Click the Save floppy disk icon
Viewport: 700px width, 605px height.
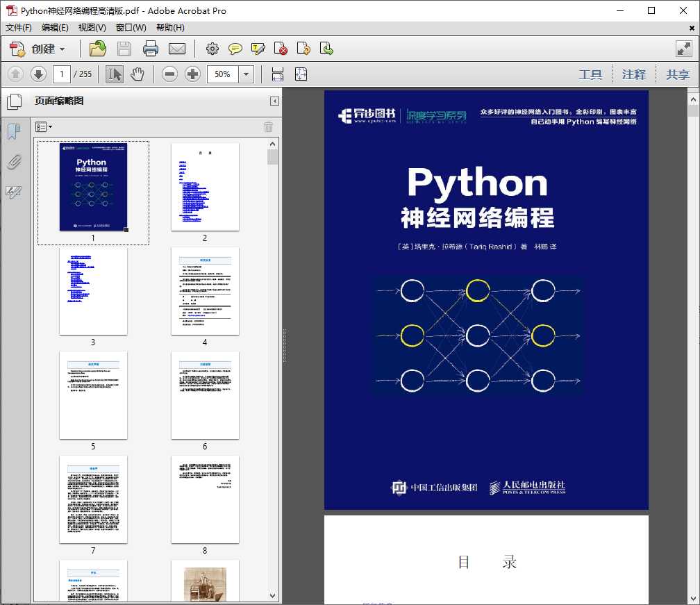click(x=124, y=49)
